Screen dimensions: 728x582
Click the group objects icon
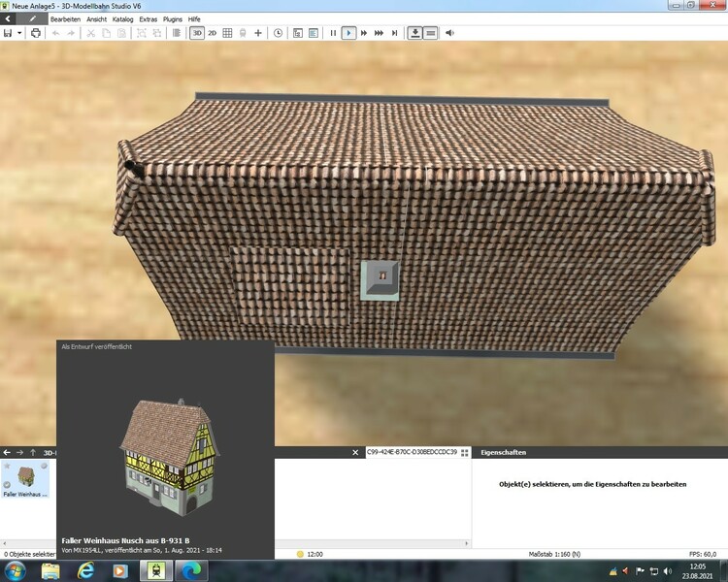(142, 33)
